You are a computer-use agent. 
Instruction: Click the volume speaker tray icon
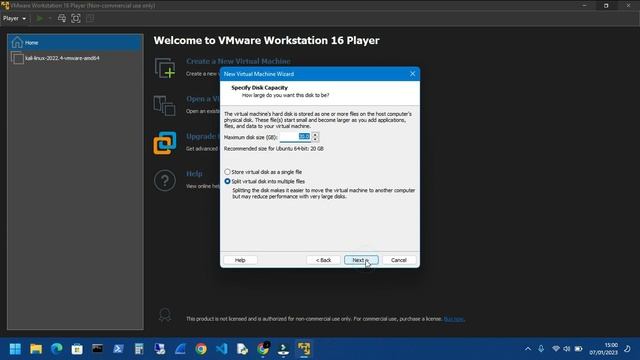click(567, 349)
